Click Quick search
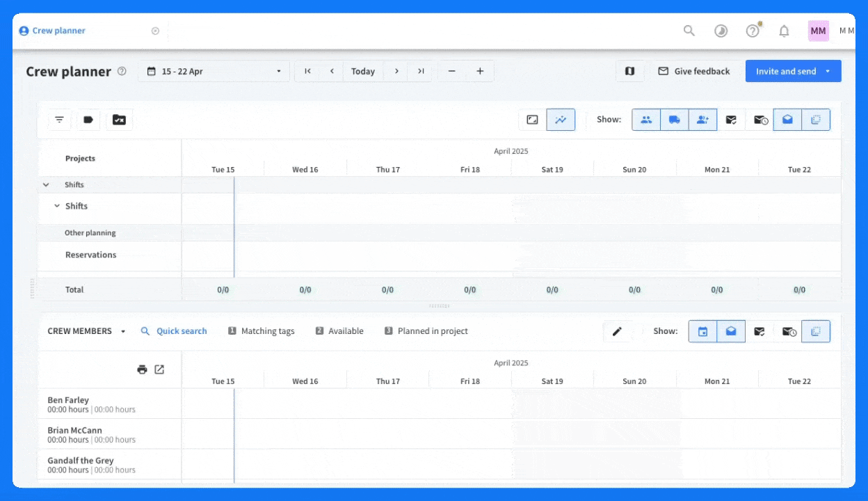The width and height of the screenshot is (868, 501). click(x=174, y=331)
